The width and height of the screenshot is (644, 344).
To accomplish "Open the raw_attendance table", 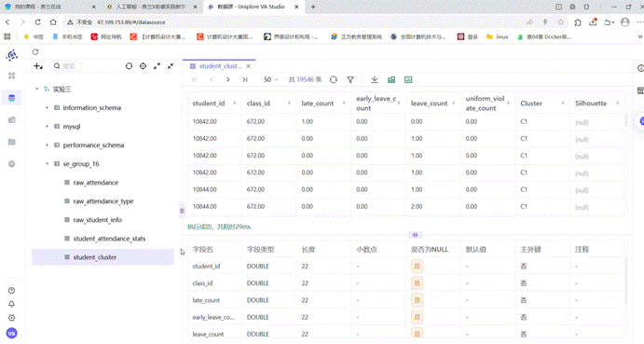I will 96,183.
